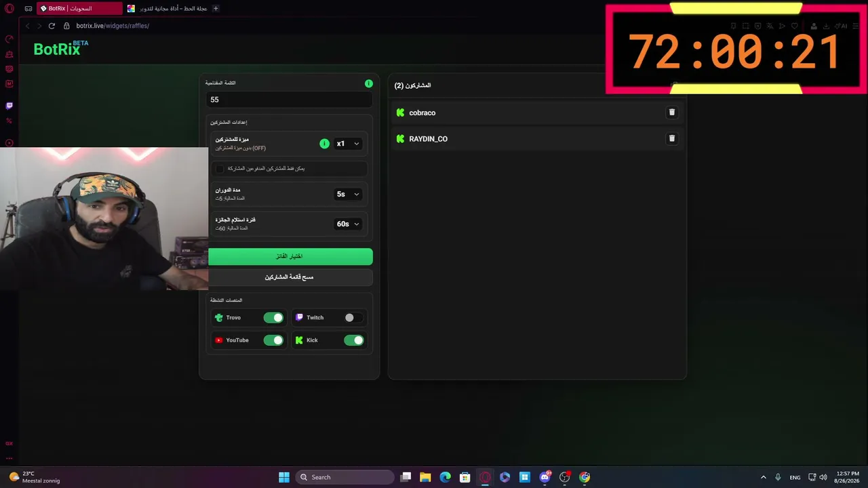Launch Microsoft Edge from the taskbar
The width and height of the screenshot is (868, 488).
(x=445, y=477)
